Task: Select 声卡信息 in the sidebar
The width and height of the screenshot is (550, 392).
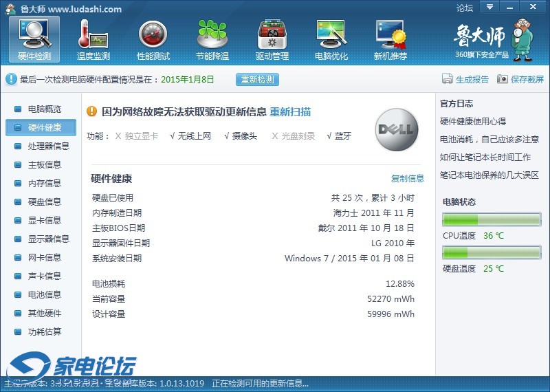Action: (x=41, y=276)
